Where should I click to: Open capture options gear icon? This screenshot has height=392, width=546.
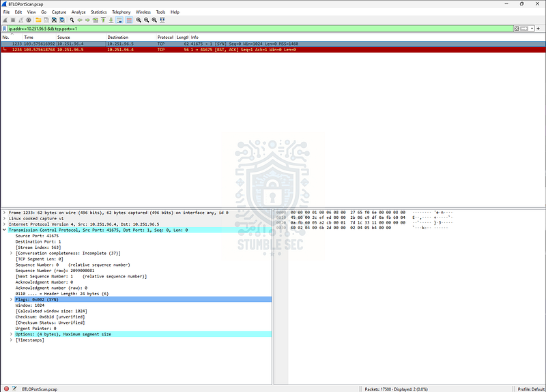[x=29, y=20]
